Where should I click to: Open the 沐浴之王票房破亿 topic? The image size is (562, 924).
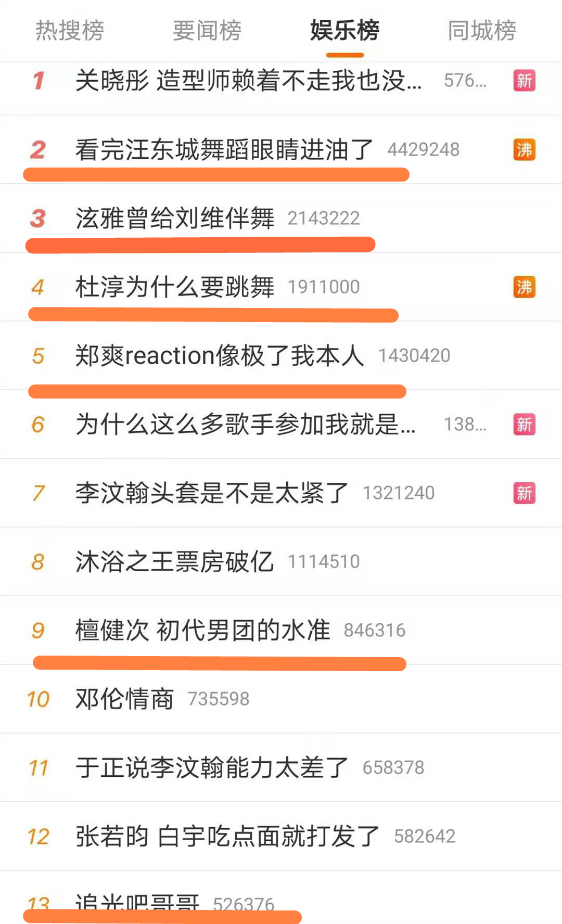(175, 561)
